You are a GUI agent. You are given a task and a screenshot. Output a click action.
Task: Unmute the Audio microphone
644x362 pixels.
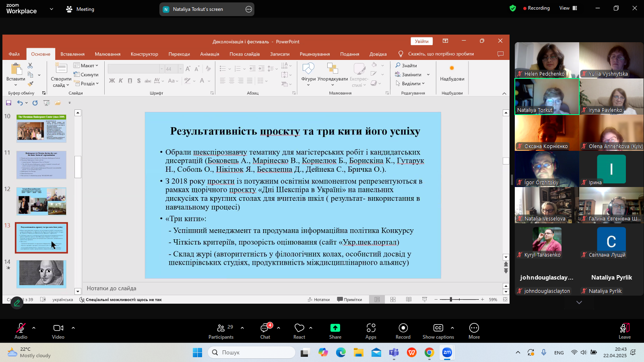[x=21, y=328]
